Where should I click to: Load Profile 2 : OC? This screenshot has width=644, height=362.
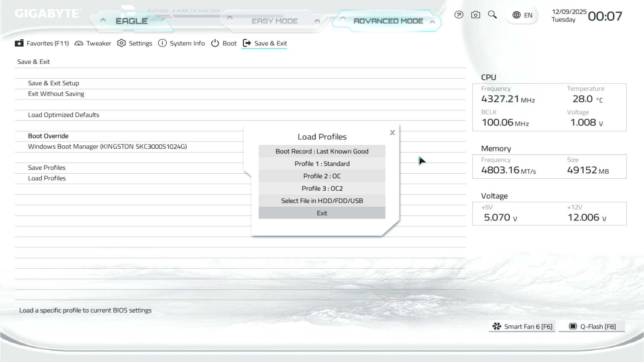click(x=322, y=176)
